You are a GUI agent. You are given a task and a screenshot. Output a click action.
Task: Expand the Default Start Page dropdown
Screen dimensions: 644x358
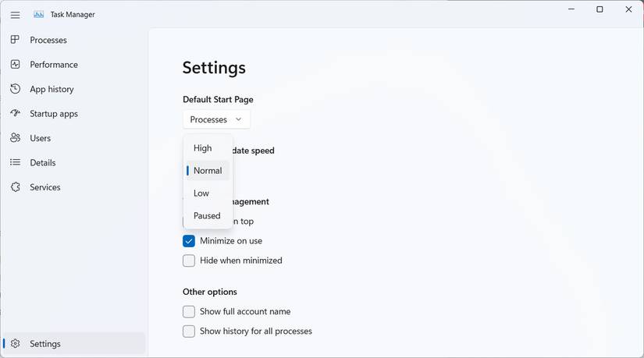click(x=216, y=119)
